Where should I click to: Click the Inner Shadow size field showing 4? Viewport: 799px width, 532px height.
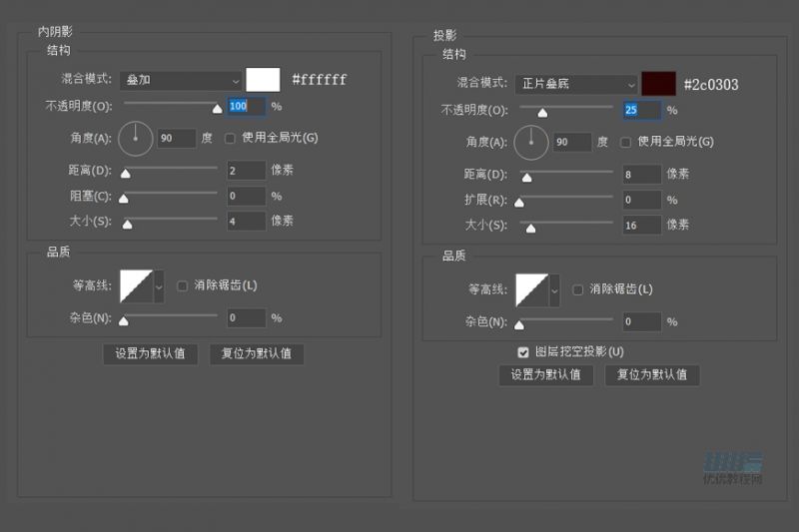pyautogui.click(x=247, y=221)
